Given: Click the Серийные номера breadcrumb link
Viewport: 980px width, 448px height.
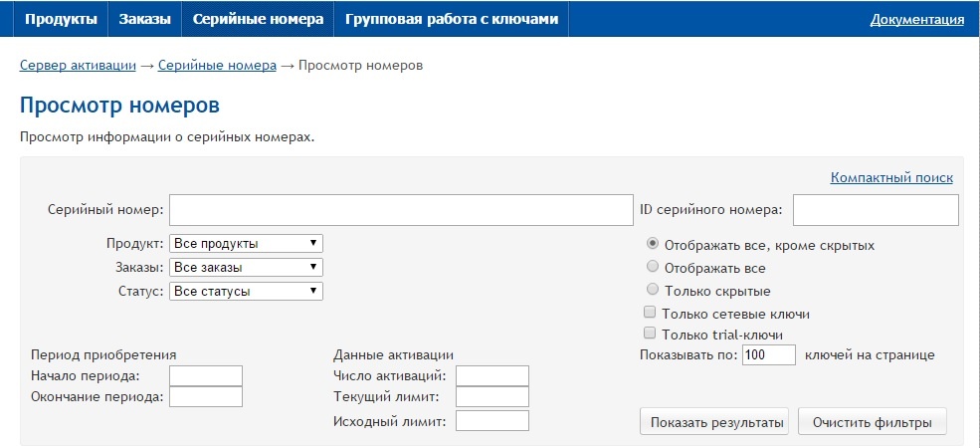Looking at the screenshot, I should pyautogui.click(x=217, y=66).
